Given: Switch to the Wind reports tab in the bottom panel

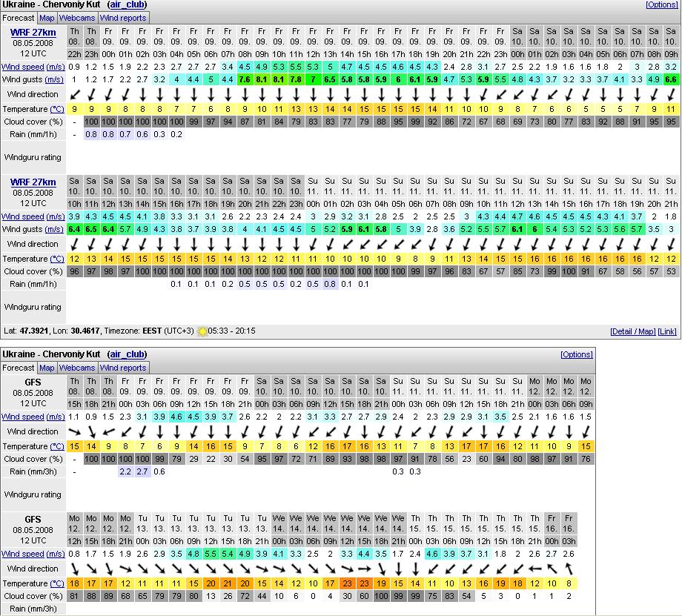Looking at the screenshot, I should [123, 368].
